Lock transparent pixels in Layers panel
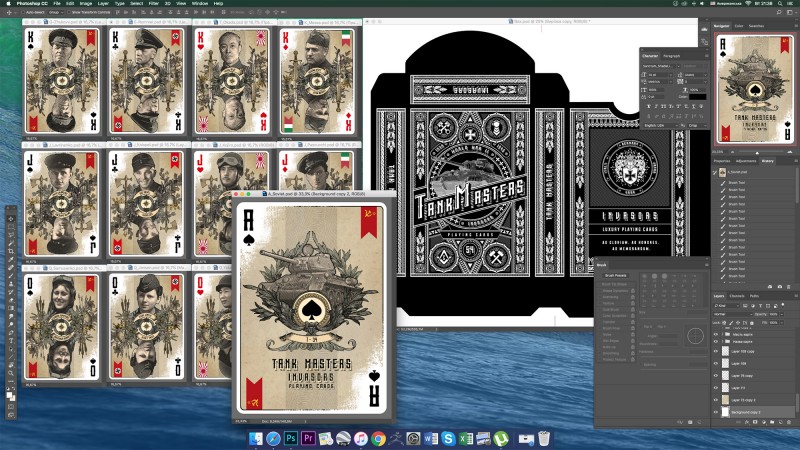Viewport: 800px width, 450px height. (724, 323)
